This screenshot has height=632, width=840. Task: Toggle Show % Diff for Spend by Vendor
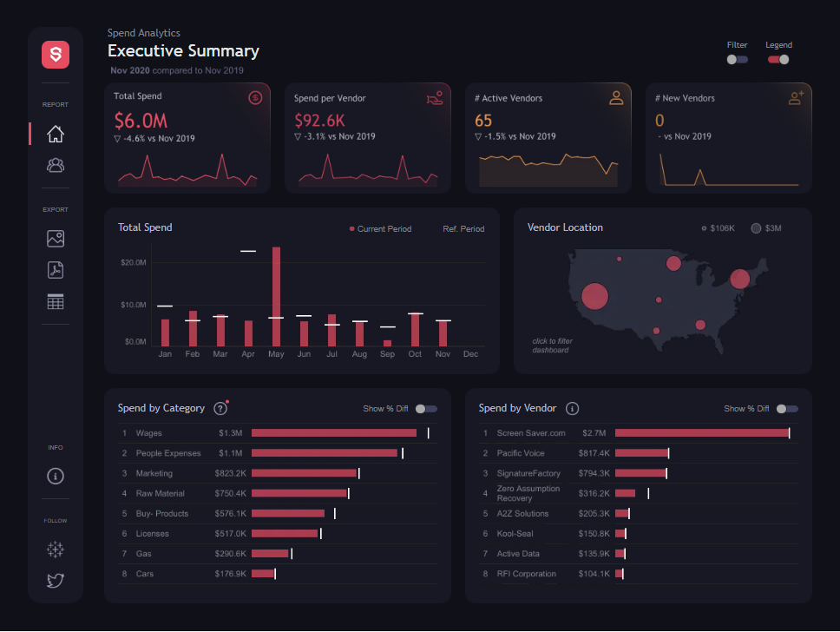coord(788,409)
